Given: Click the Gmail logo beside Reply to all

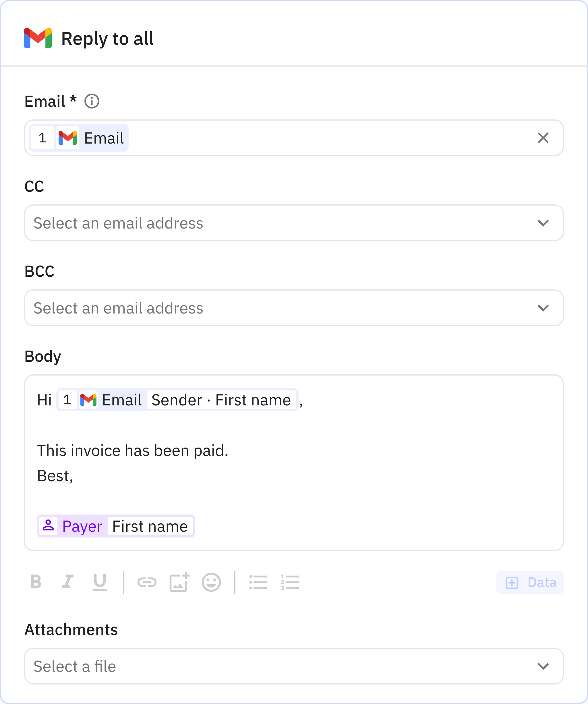Looking at the screenshot, I should click(x=38, y=39).
